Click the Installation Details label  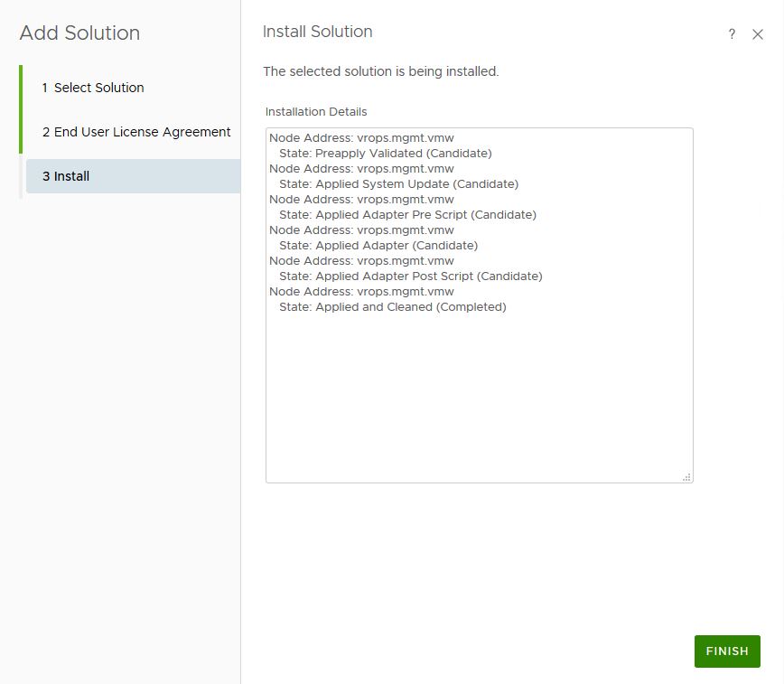coord(316,112)
